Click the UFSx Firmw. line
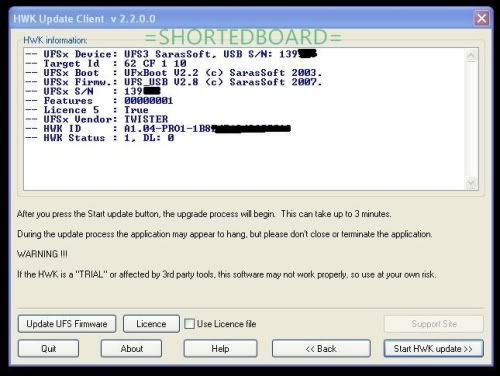The image size is (500, 376). coord(174,82)
